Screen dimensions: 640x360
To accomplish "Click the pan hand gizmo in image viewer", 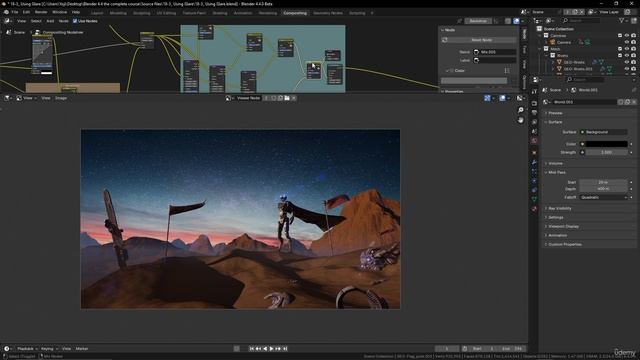I will [x=520, y=120].
